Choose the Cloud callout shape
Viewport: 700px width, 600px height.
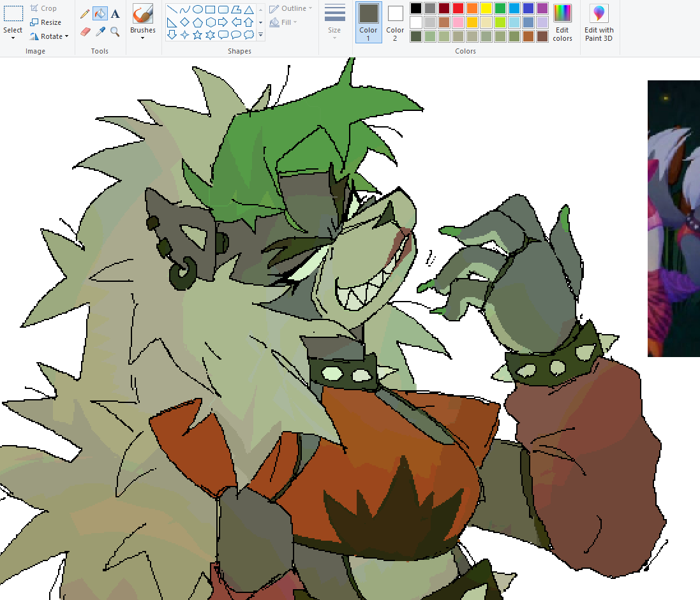click(249, 34)
